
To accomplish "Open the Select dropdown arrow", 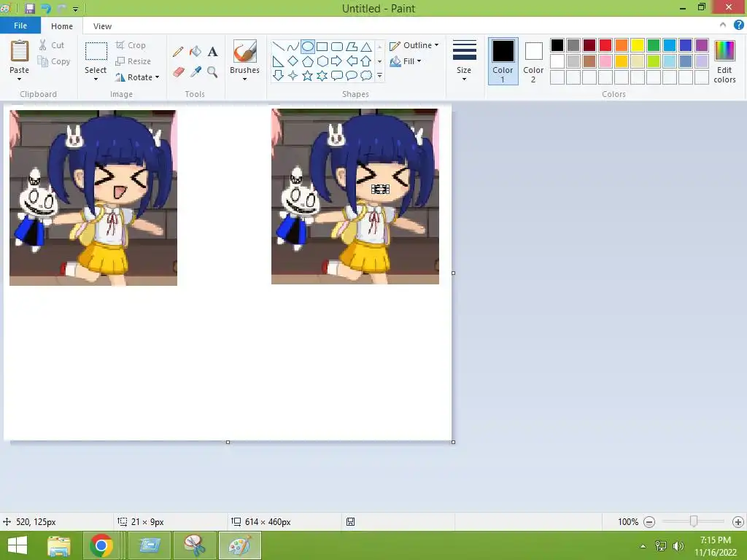I will [x=96, y=79].
